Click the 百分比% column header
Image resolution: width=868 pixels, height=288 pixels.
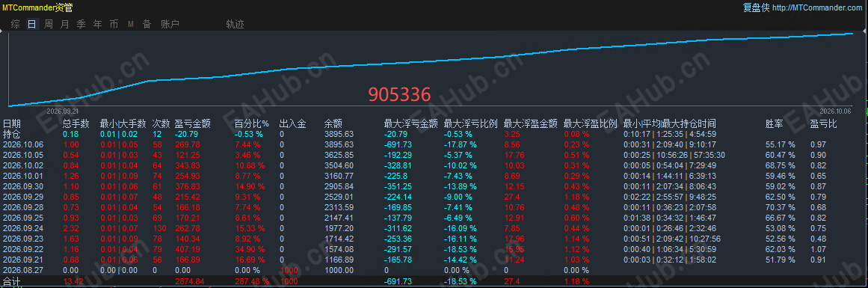coord(251,124)
